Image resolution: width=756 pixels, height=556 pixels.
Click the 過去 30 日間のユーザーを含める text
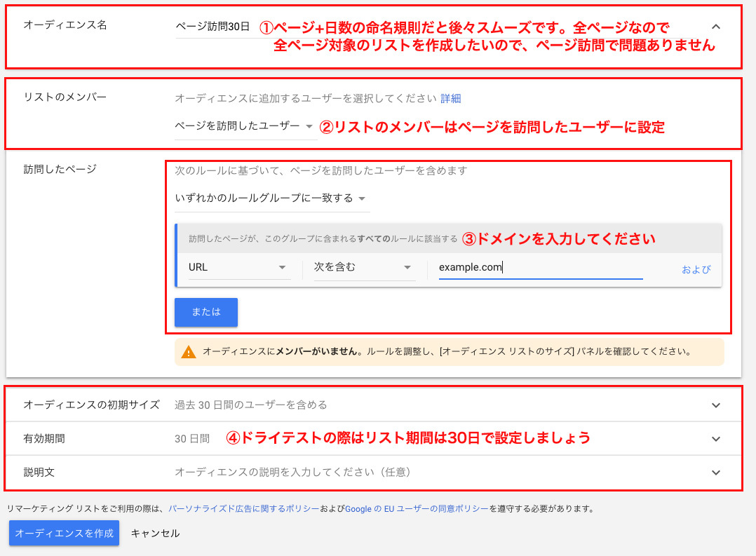click(x=250, y=405)
